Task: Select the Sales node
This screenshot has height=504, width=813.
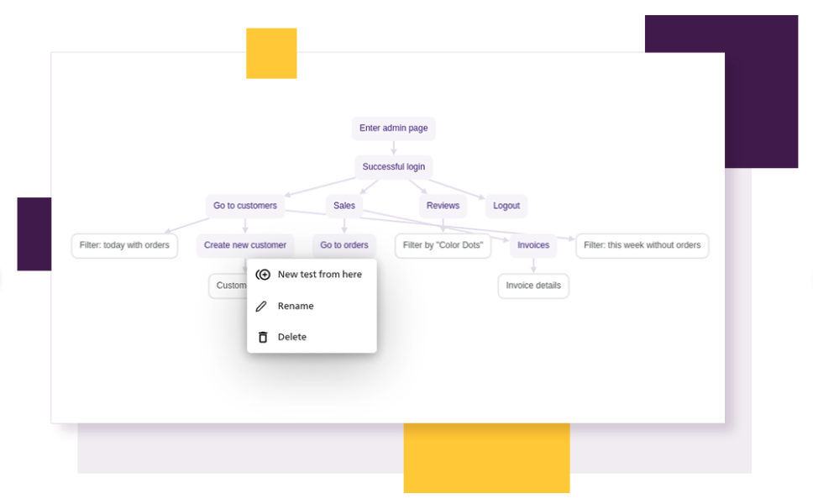Action: point(344,206)
